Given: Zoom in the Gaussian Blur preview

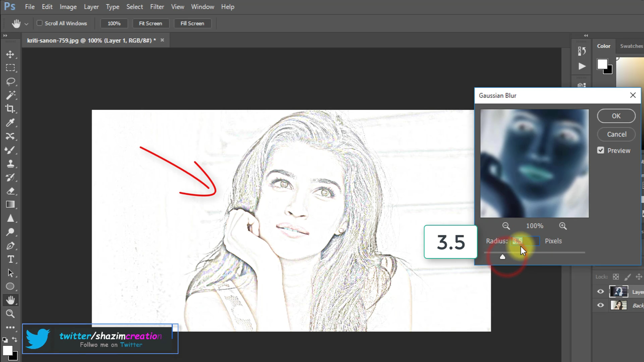Looking at the screenshot, I should coord(563,226).
